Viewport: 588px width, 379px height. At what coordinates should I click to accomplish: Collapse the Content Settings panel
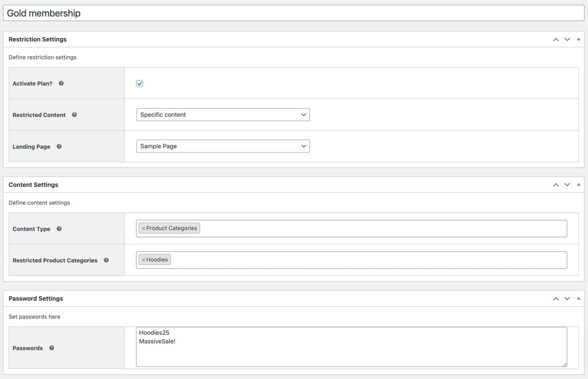point(578,184)
